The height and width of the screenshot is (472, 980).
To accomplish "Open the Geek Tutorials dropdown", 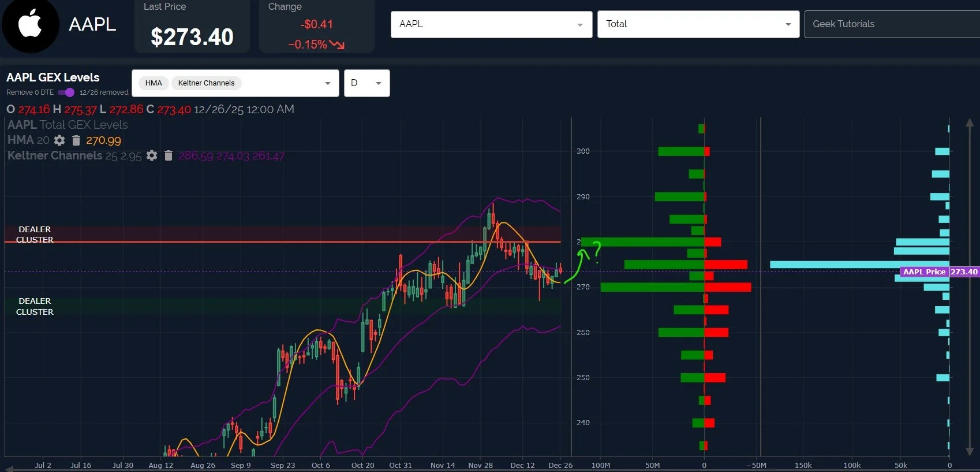I will pyautogui.click(x=892, y=24).
